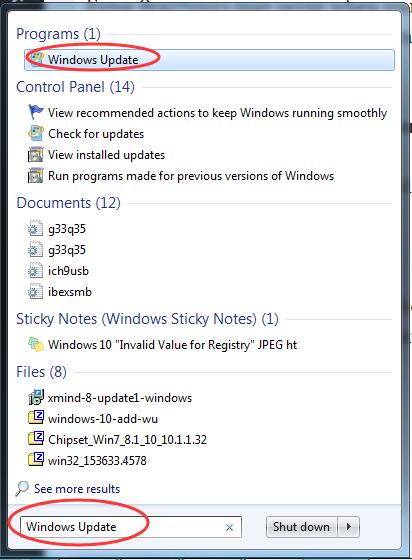Expand the Shut down options arrow
The height and width of the screenshot is (560, 412).
point(349,527)
